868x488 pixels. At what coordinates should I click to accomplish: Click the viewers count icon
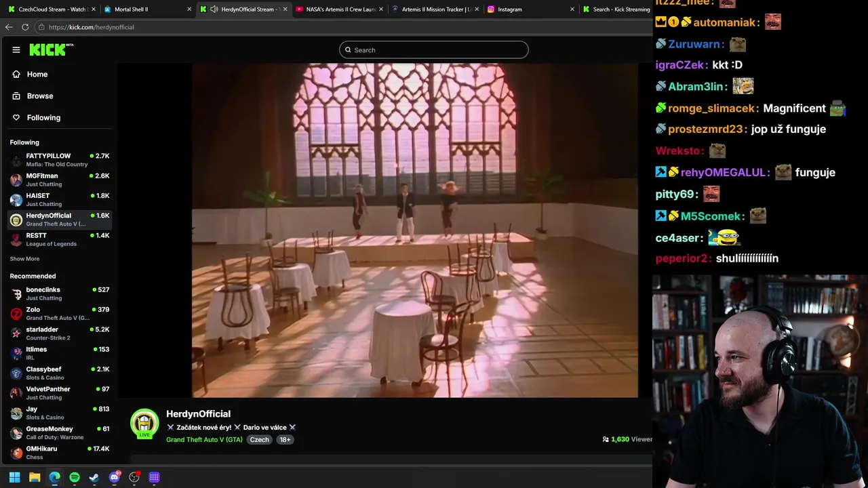click(x=606, y=439)
